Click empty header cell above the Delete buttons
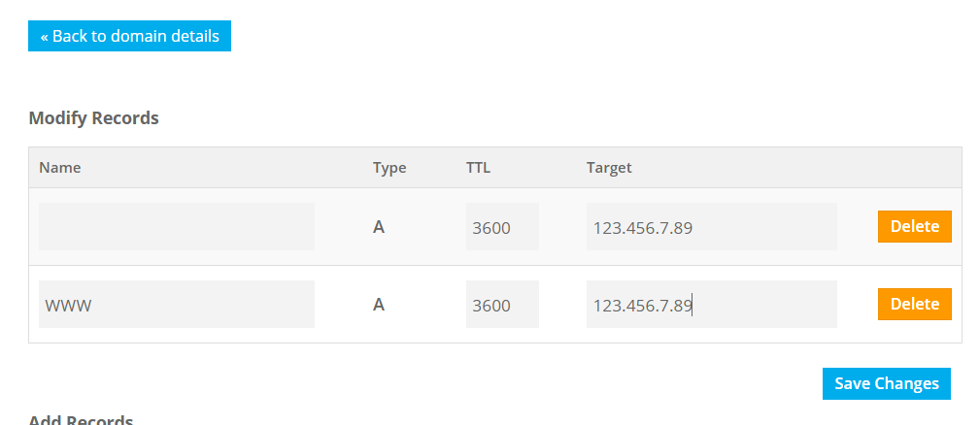Viewport: 980px width, 425px height. tap(914, 168)
